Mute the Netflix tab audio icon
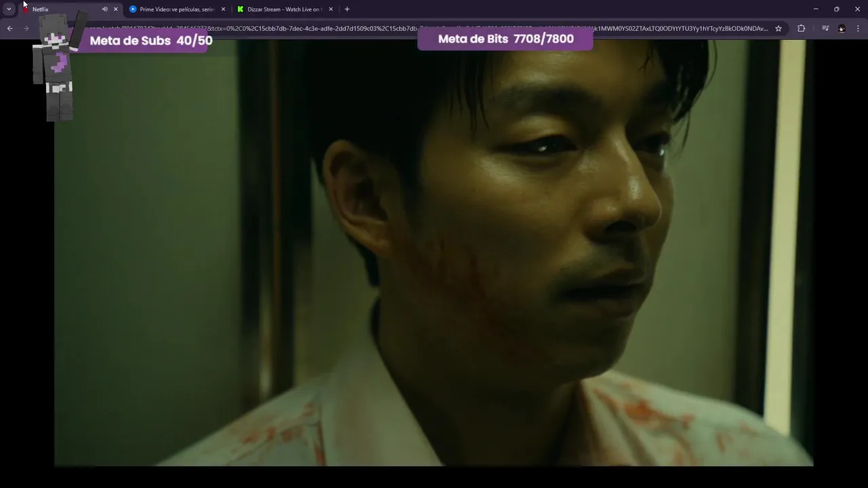 (x=104, y=9)
